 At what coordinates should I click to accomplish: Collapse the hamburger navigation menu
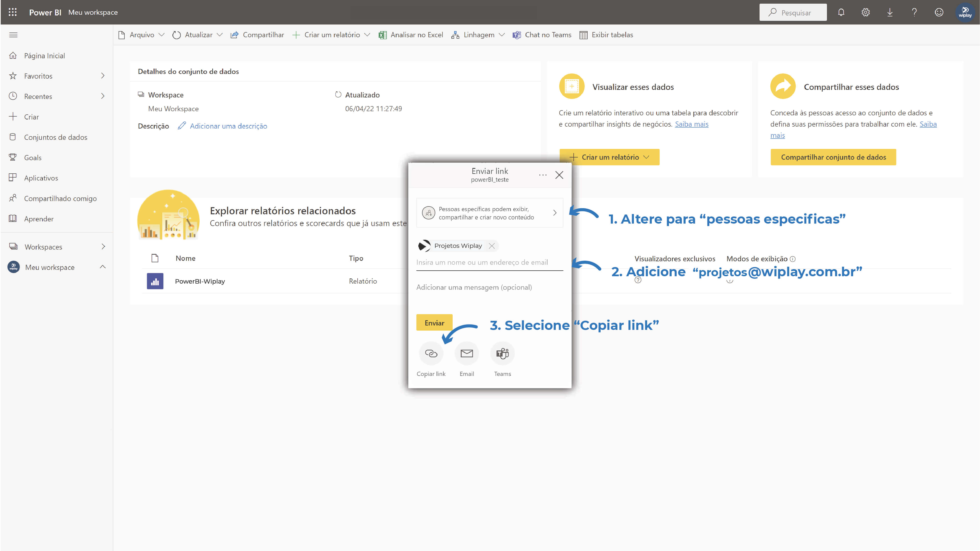point(13,35)
